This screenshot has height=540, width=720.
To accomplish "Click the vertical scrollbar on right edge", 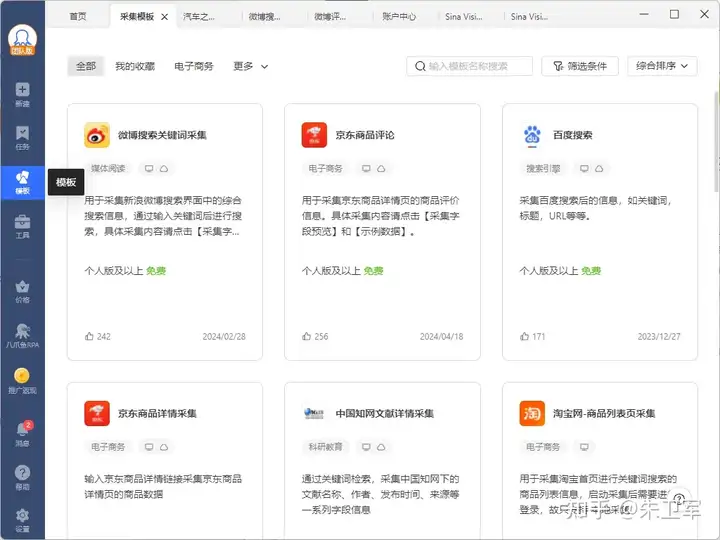I will pos(717,142).
